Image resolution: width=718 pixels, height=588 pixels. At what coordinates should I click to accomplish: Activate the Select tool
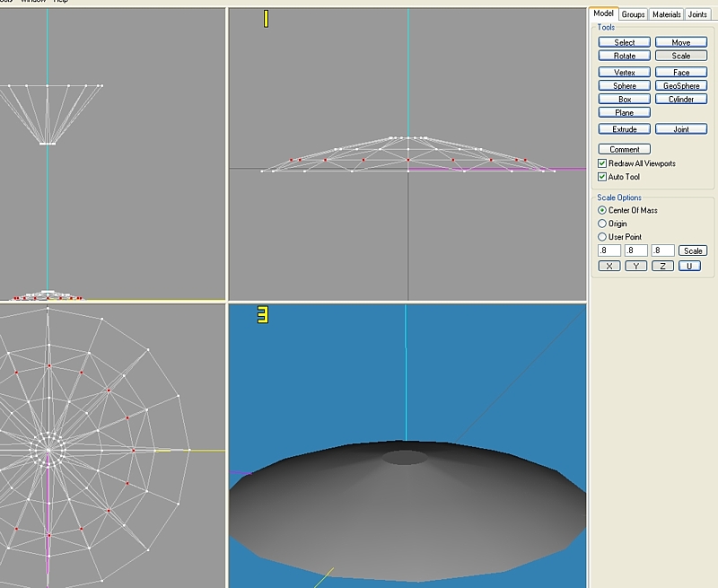coord(625,42)
